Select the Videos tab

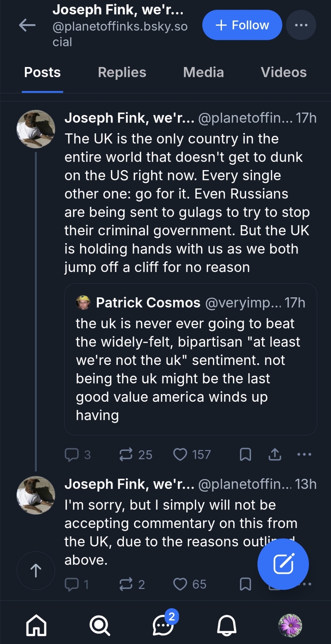[283, 72]
